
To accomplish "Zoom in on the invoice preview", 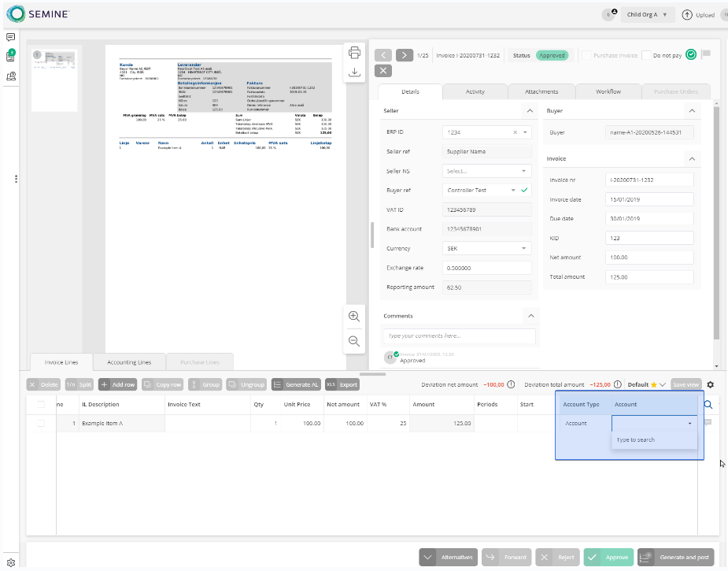I will 354,316.
